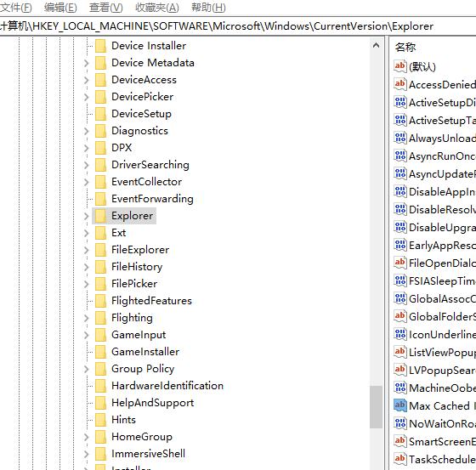Open the 查看(V) view menu

point(105,8)
